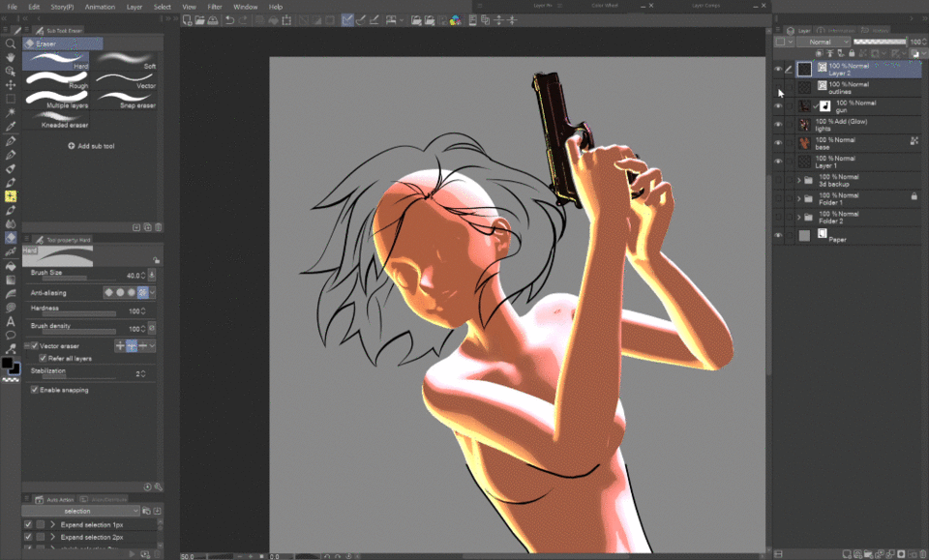Select the Text tool in toolbar

pyautogui.click(x=11, y=321)
